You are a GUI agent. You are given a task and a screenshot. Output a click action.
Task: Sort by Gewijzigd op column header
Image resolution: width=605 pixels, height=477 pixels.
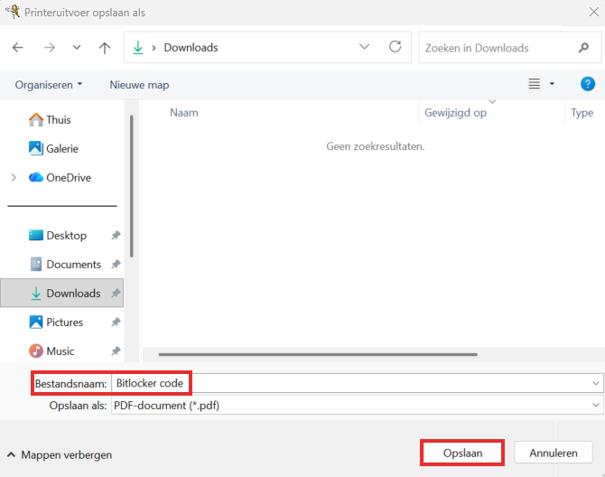(455, 113)
